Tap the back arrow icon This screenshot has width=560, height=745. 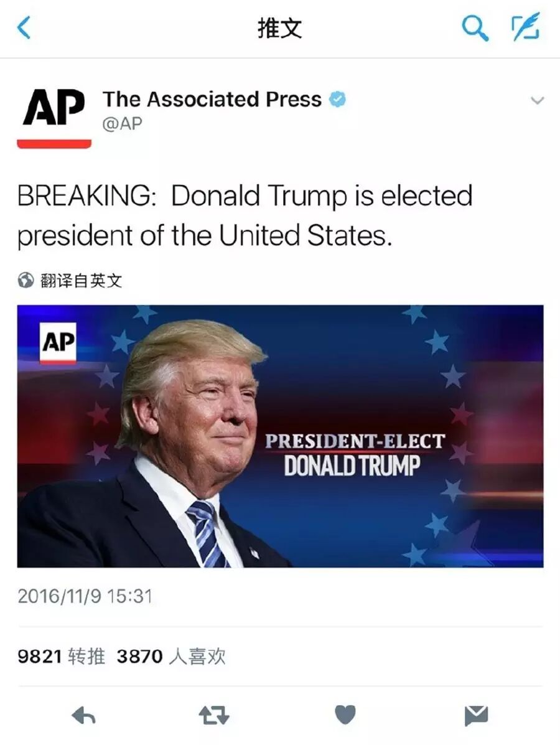pos(24,27)
